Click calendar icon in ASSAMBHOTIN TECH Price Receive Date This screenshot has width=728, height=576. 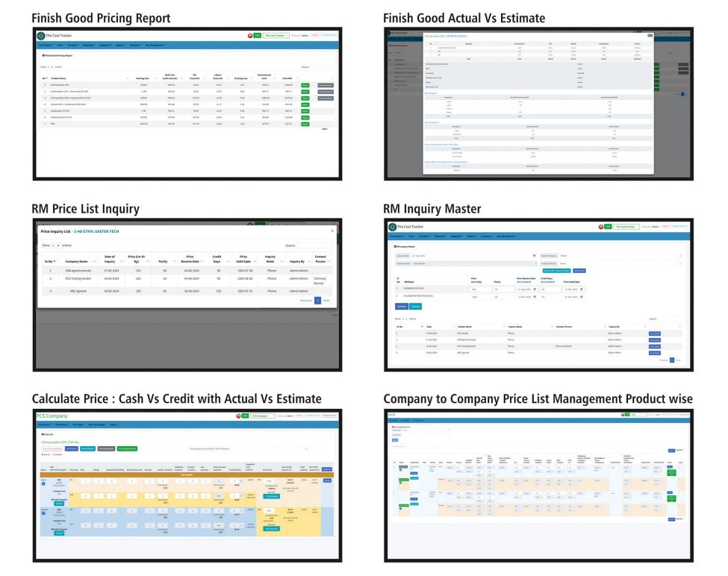535,289
